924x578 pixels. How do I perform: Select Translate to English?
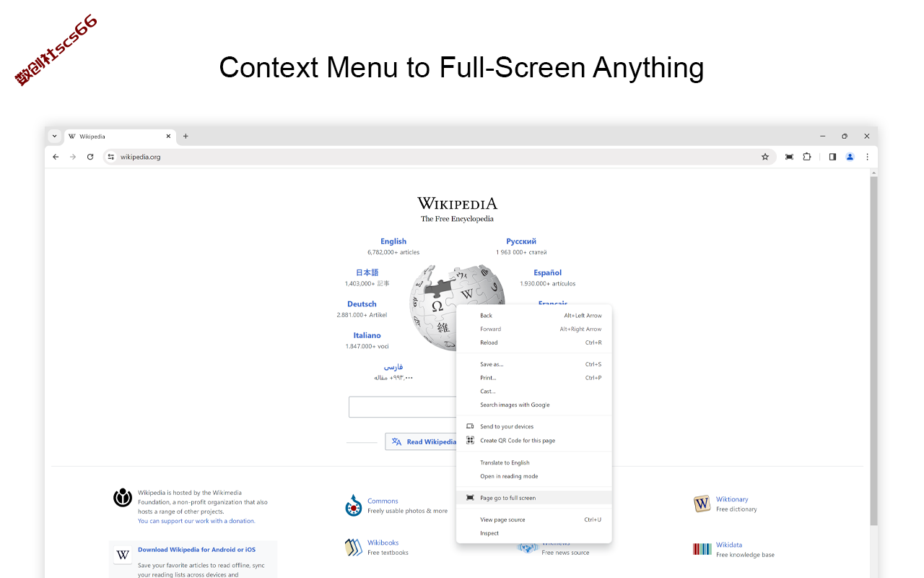click(x=534, y=462)
